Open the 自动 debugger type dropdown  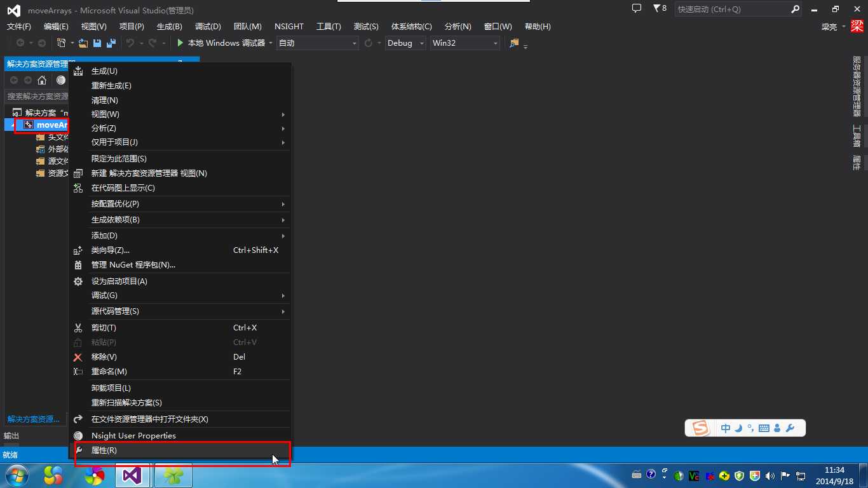coord(317,43)
